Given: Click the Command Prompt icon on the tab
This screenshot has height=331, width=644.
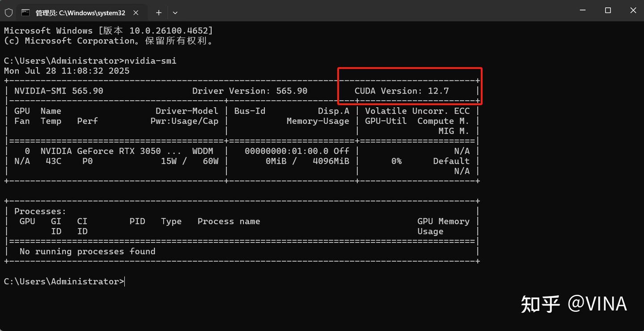Looking at the screenshot, I should pyautogui.click(x=25, y=13).
